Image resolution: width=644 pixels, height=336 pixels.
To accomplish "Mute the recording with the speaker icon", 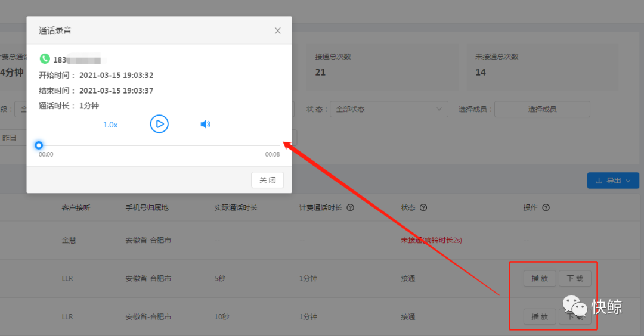I will coord(205,125).
